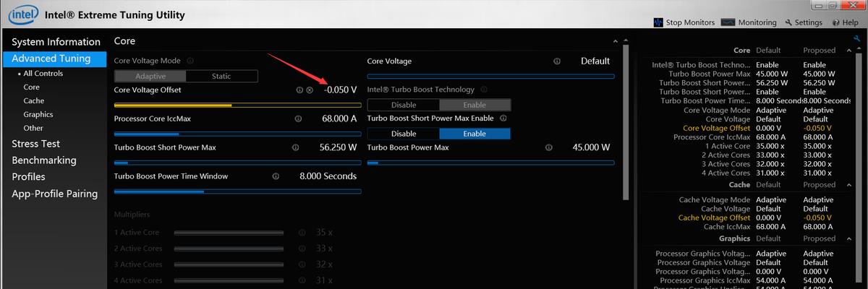868x289 pixels.
Task: Select Core sub-item in sidebar
Action: click(31, 87)
